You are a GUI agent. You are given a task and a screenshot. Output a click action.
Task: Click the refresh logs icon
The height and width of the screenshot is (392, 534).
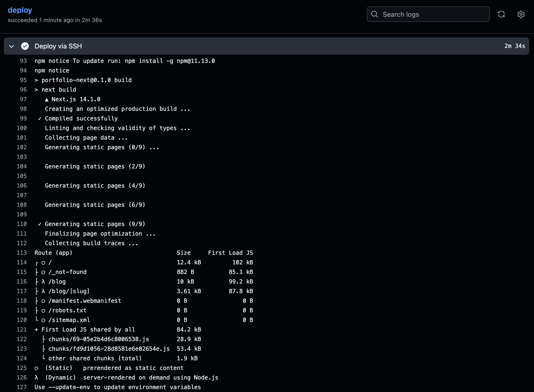(502, 14)
